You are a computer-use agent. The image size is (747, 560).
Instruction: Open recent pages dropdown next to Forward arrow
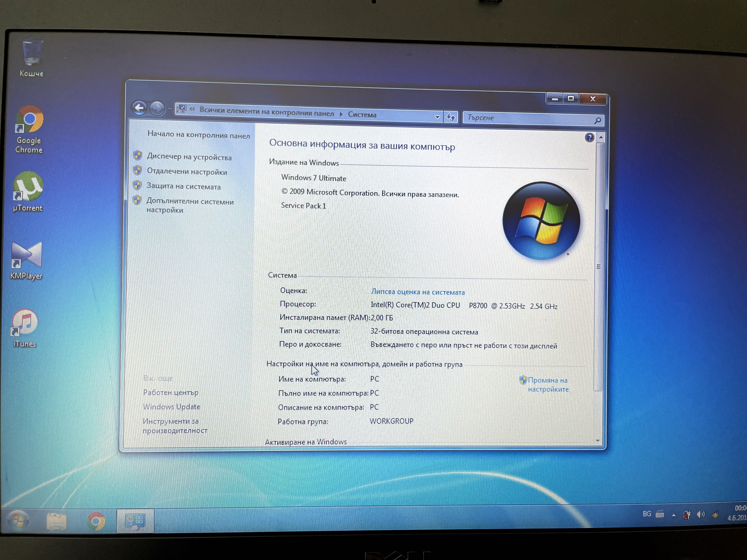click(170, 109)
